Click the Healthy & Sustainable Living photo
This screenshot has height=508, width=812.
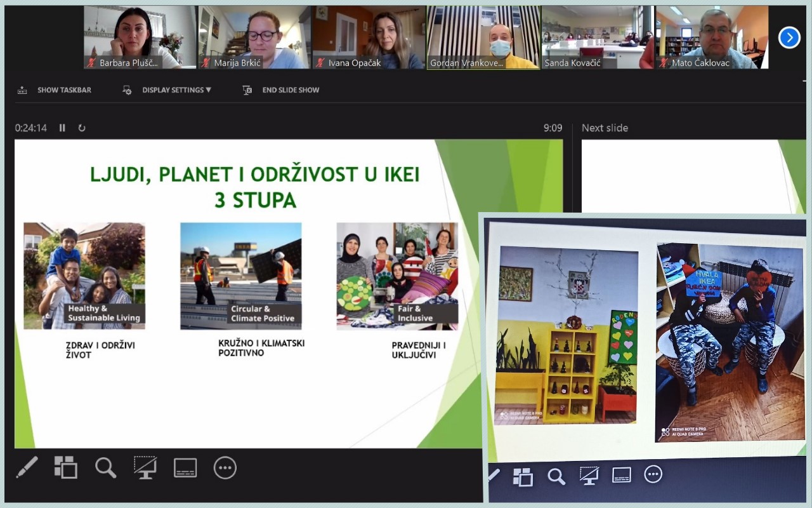tap(84, 276)
